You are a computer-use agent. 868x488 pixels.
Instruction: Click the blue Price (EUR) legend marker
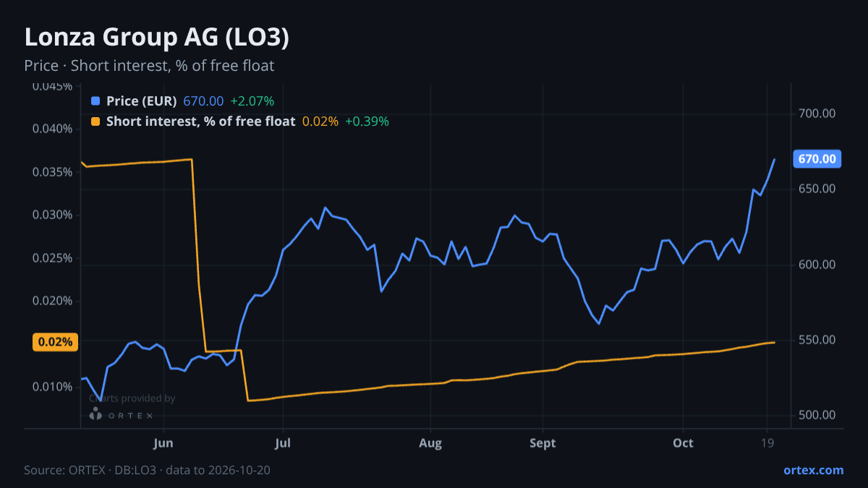click(95, 100)
